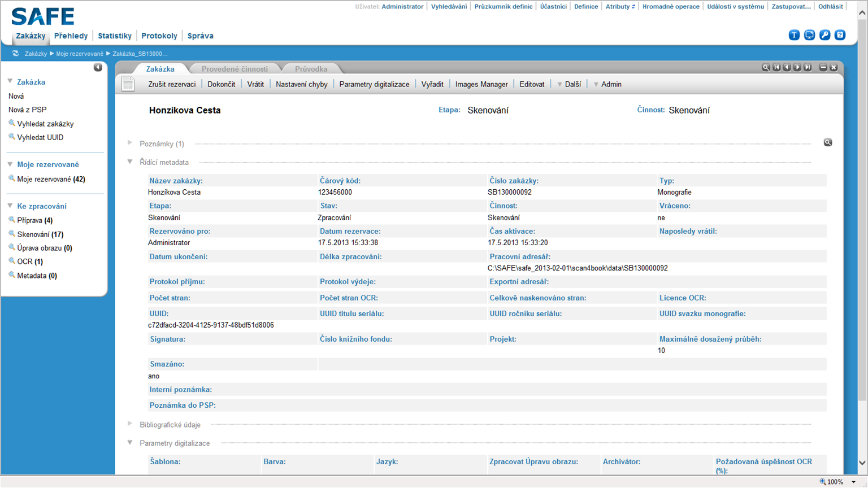The image size is (868, 488).
Task: Open the Další dropdown menu
Action: pyautogui.click(x=569, y=84)
